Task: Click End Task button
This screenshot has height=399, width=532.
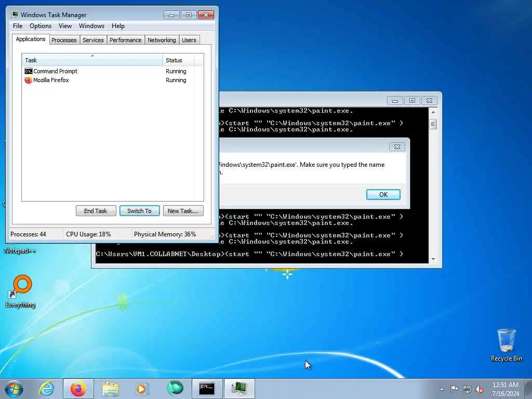Action: pyautogui.click(x=96, y=211)
